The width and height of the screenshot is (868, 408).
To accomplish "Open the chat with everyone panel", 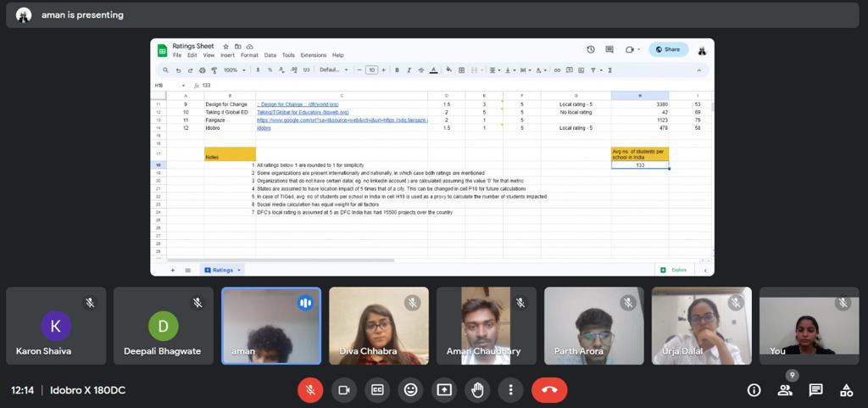I will click(815, 390).
